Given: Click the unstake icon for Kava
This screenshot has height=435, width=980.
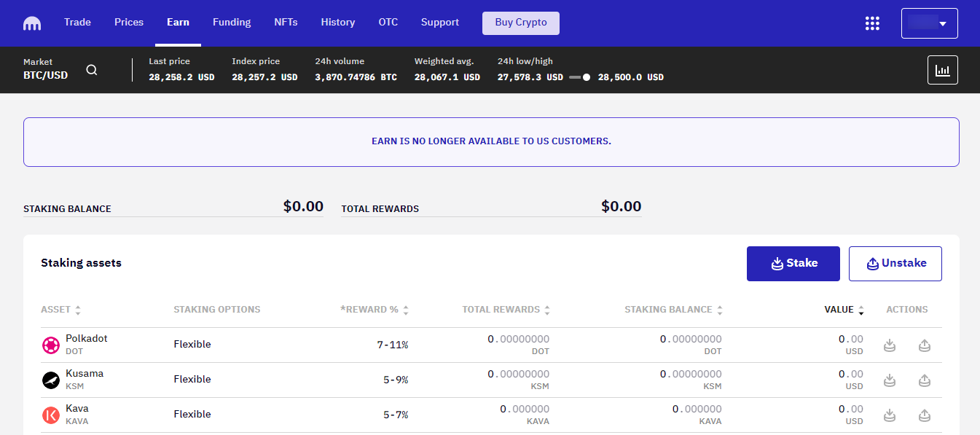Looking at the screenshot, I should click(x=925, y=415).
